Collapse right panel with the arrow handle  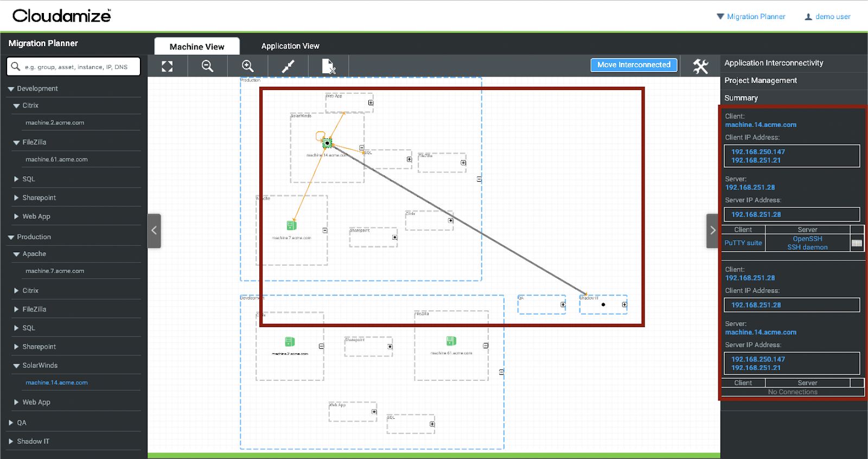(713, 231)
